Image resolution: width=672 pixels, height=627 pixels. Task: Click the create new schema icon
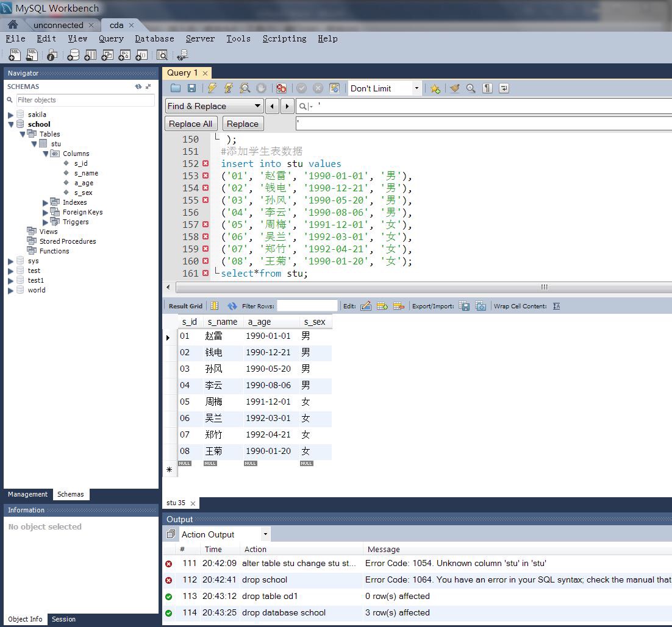[73, 55]
